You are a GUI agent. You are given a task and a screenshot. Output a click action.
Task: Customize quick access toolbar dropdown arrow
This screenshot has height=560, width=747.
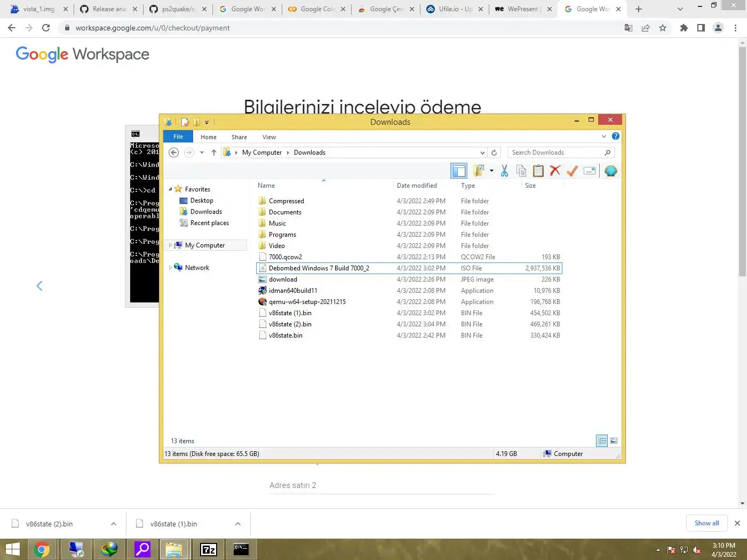point(206,123)
